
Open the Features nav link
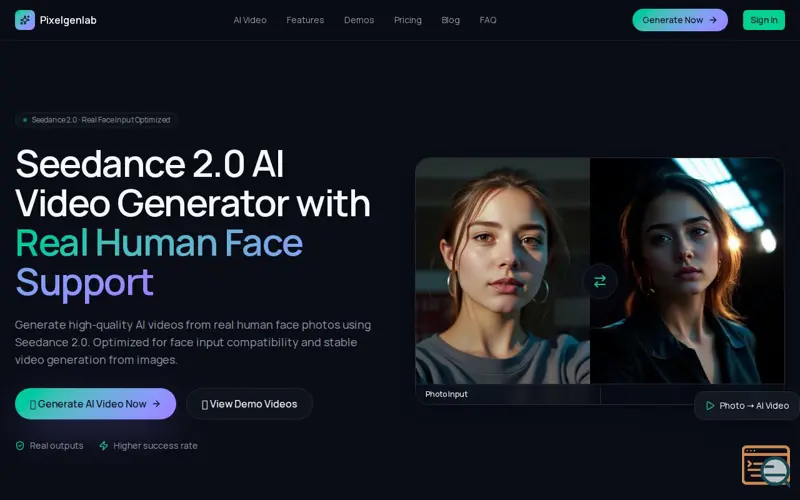[305, 20]
